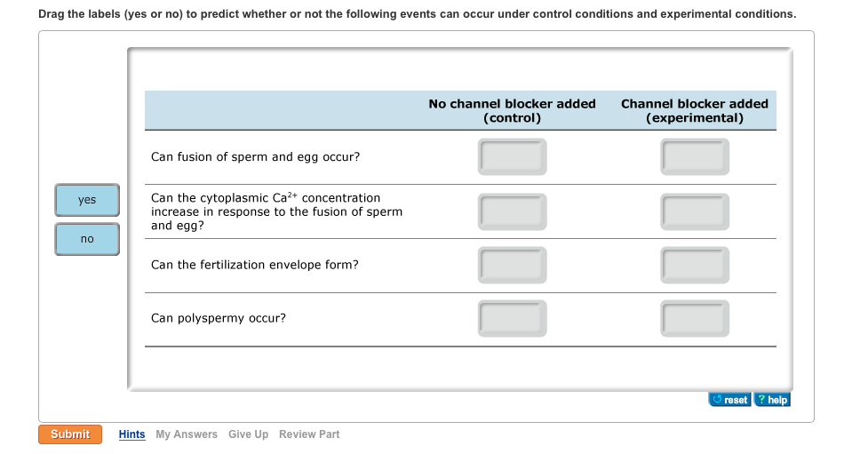
Task: Select the yes label tile
Action: tap(87, 200)
